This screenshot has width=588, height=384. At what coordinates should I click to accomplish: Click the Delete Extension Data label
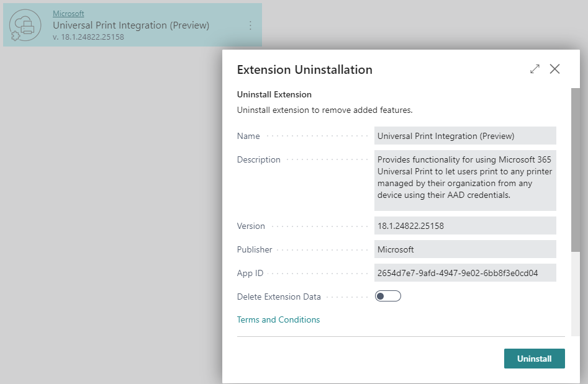pos(279,297)
